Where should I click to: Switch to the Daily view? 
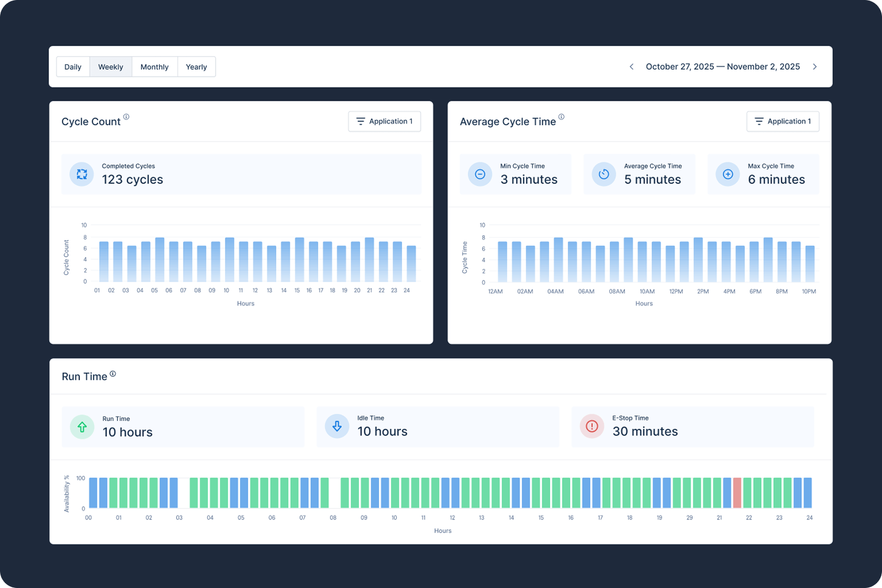(73, 67)
